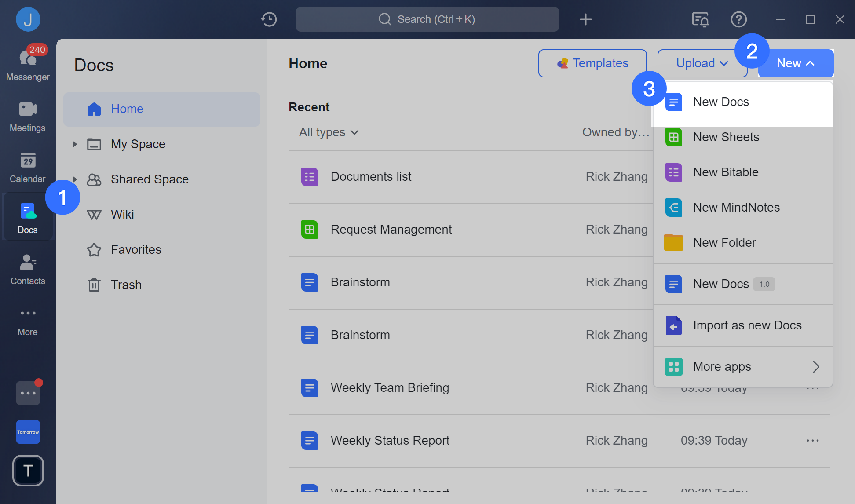Screen dimensions: 855x504
Task: Open More in the left rail
Action: (27, 320)
